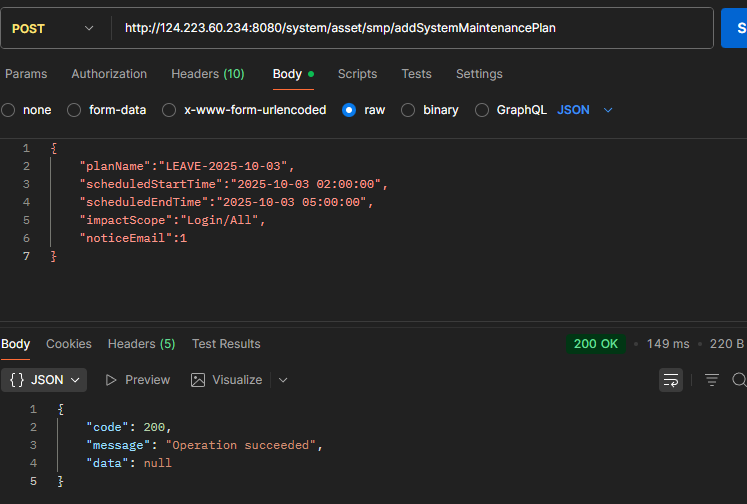Expand the raw JSON language dropdown
Screen dimensions: 747x504
click(585, 110)
